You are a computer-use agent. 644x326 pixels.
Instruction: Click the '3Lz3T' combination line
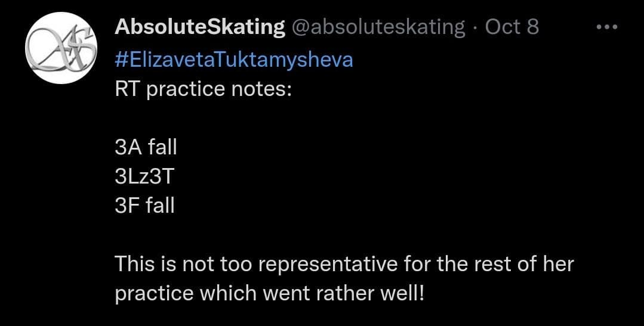[x=145, y=176]
